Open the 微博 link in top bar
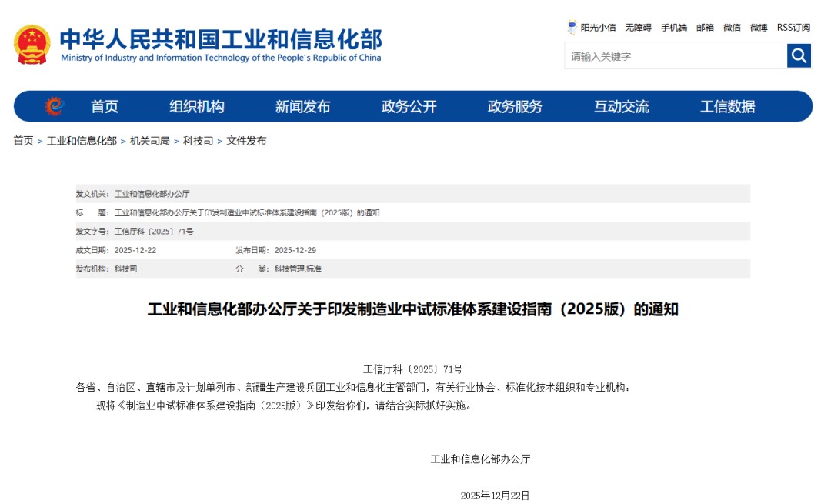The image size is (831, 504). [x=759, y=28]
